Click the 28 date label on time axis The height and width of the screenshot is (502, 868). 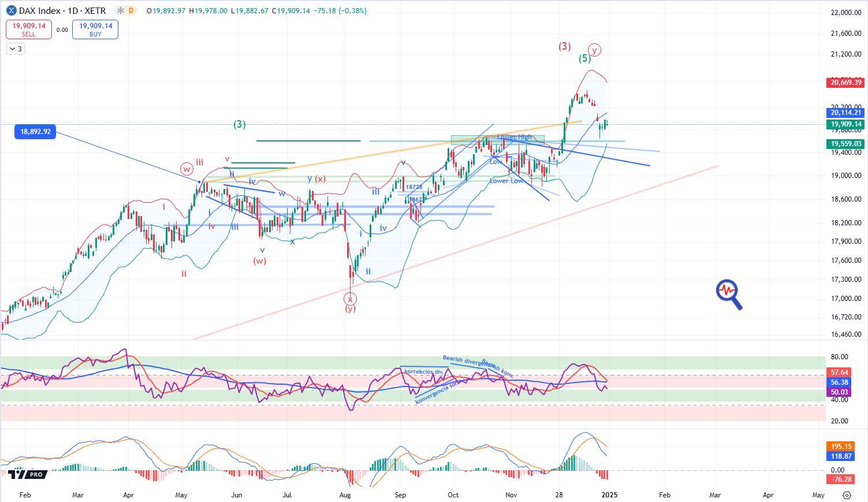pyautogui.click(x=559, y=495)
